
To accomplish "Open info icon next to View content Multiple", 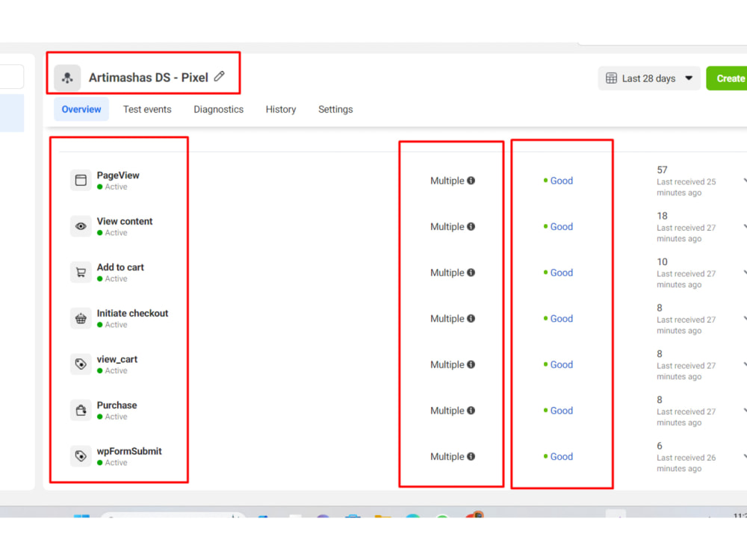I will 471,227.
